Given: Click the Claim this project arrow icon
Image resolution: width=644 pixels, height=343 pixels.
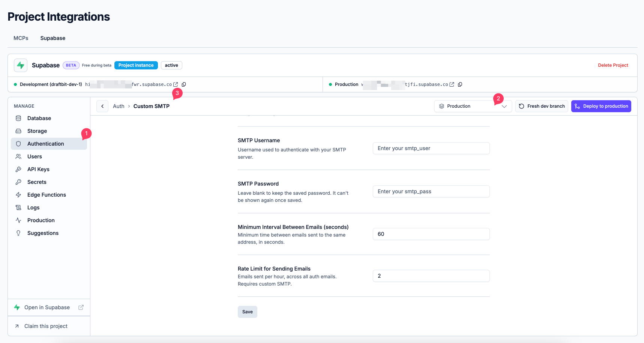Looking at the screenshot, I should click(x=17, y=326).
